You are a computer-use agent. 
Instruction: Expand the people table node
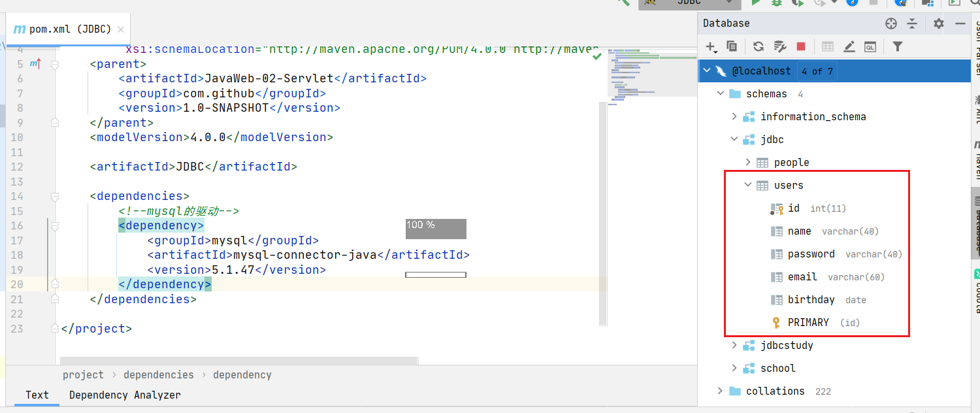[x=748, y=162]
